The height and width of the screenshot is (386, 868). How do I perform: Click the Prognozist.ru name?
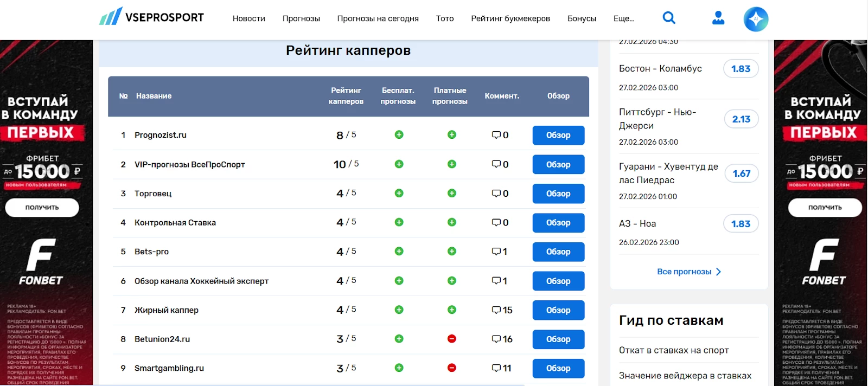pyautogui.click(x=161, y=135)
